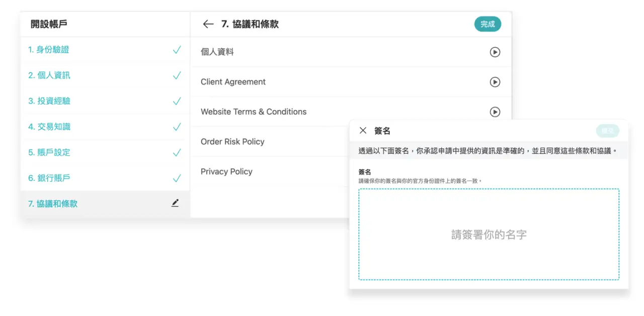Open the Privacy Policy document

click(x=271, y=171)
